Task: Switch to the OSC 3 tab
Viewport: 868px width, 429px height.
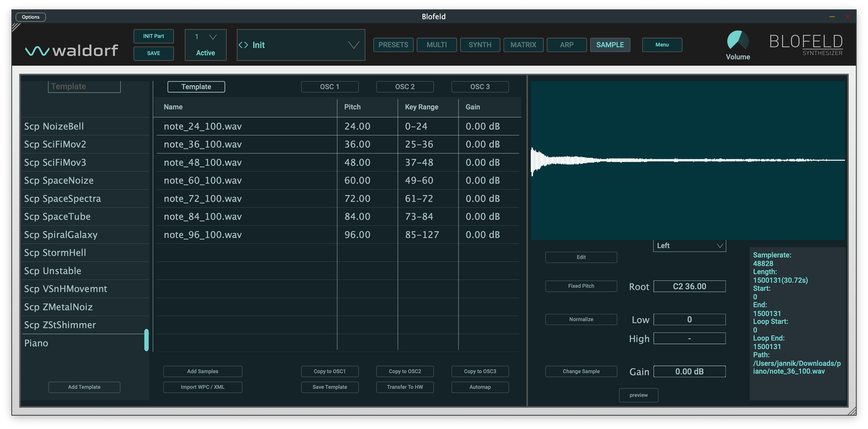Action: pos(480,87)
